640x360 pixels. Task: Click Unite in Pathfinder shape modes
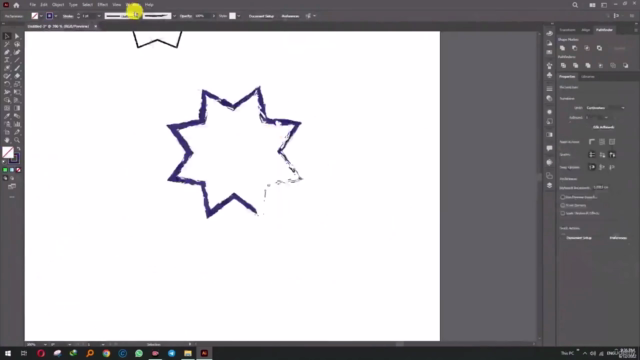point(562,48)
